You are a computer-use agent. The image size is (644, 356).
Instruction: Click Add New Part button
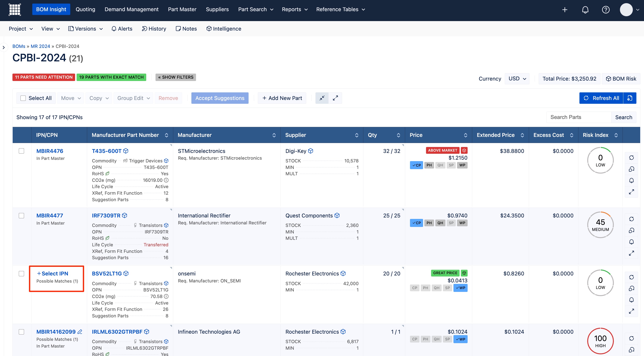[282, 98]
